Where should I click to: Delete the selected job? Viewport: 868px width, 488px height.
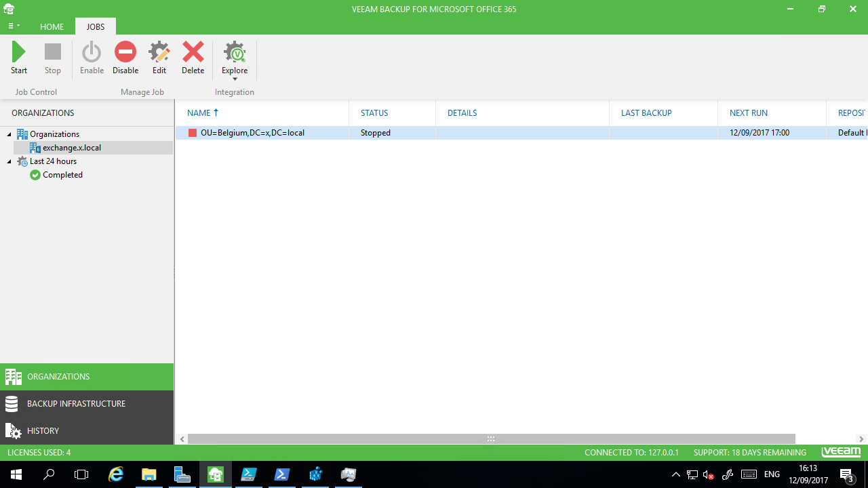coord(193,58)
